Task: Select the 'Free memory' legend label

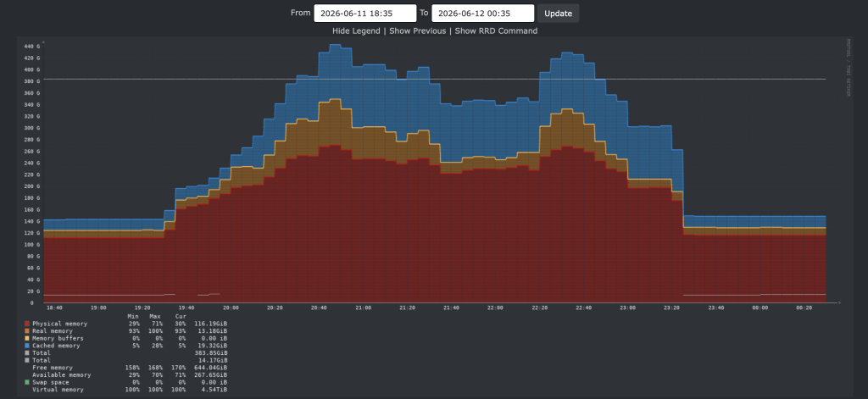Action: click(53, 368)
